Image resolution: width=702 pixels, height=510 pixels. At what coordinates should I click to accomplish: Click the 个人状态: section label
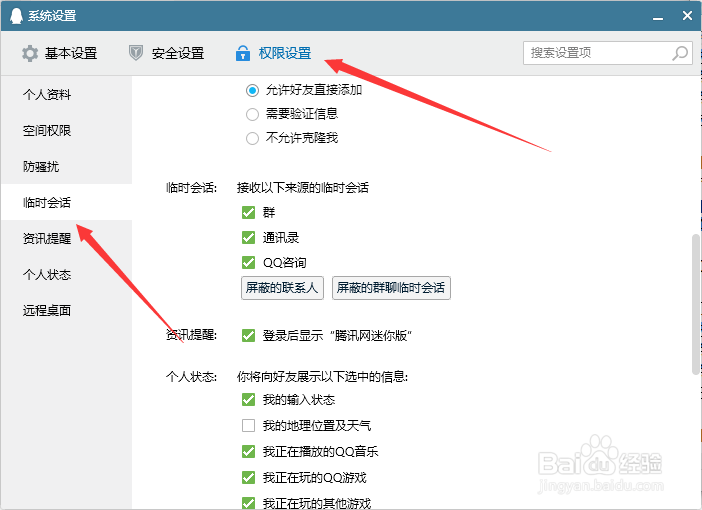point(191,377)
